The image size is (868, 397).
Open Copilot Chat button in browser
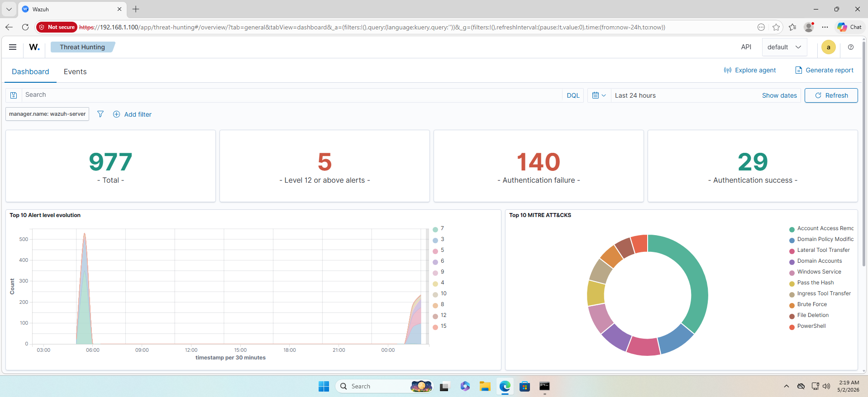pyautogui.click(x=849, y=27)
